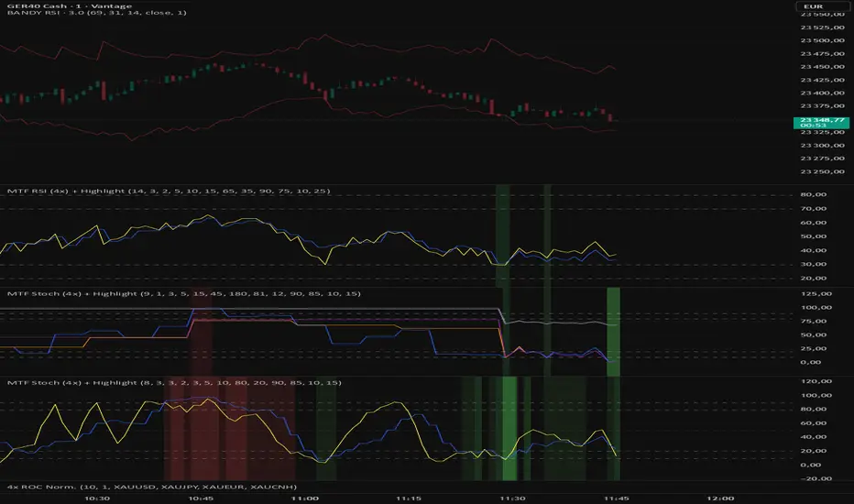The image size is (854, 504).
Task: Click the 75,00 level on Stoch scale
Action: coord(816,322)
